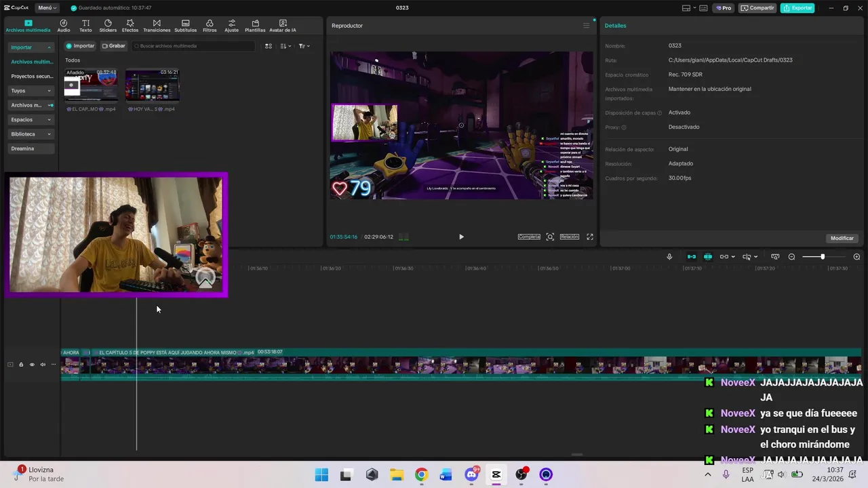
Task: Expand the Espacios sidebar section
Action: pyautogui.click(x=31, y=120)
